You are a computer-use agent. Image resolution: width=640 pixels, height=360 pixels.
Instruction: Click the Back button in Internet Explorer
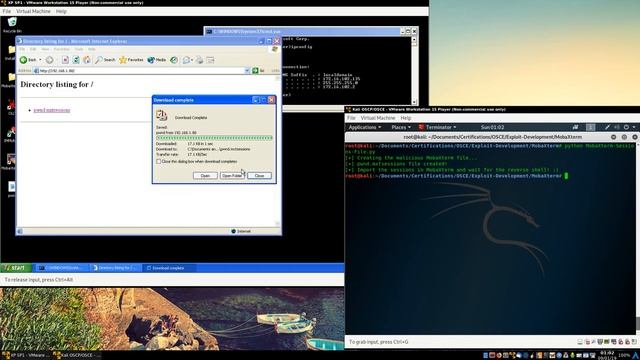[28, 60]
